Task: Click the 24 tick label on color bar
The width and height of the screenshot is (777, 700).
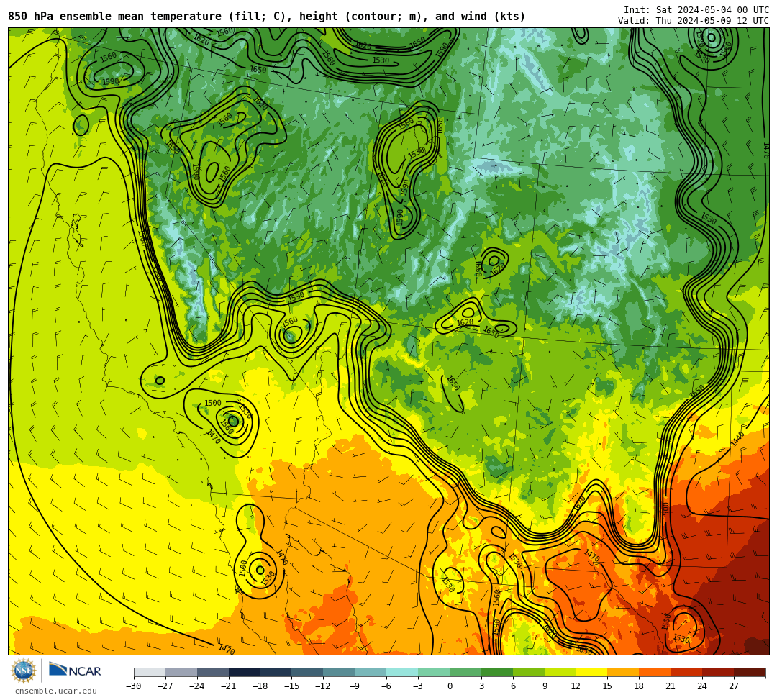Action: 703,686
